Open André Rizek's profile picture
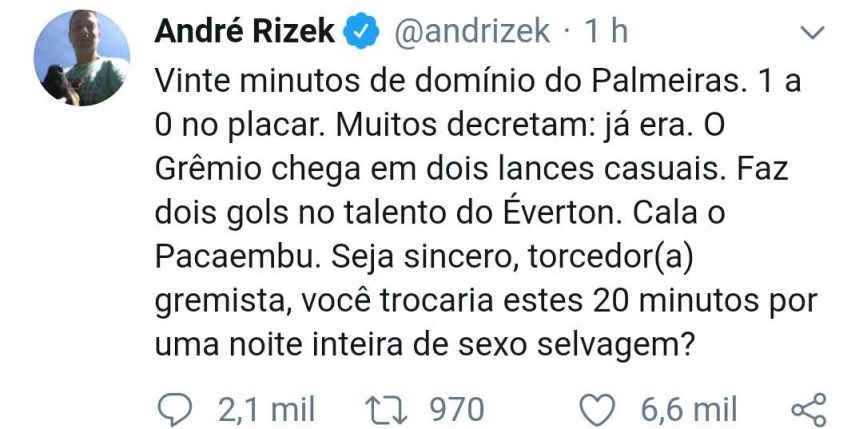 (82, 59)
